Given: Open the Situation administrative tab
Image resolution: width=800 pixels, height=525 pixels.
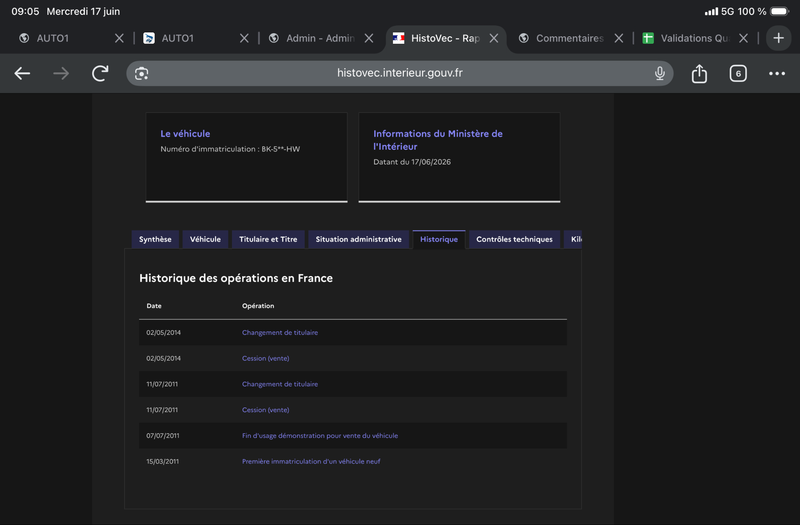Looking at the screenshot, I should [358, 239].
